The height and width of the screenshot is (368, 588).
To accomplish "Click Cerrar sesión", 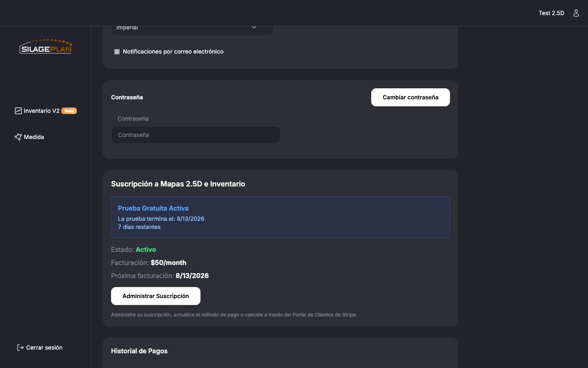I will (40, 348).
